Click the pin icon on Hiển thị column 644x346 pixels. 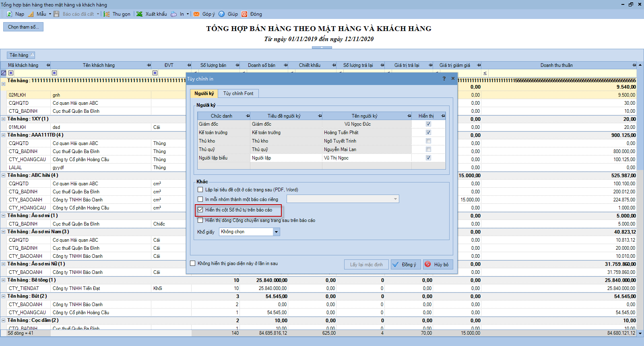443,116
